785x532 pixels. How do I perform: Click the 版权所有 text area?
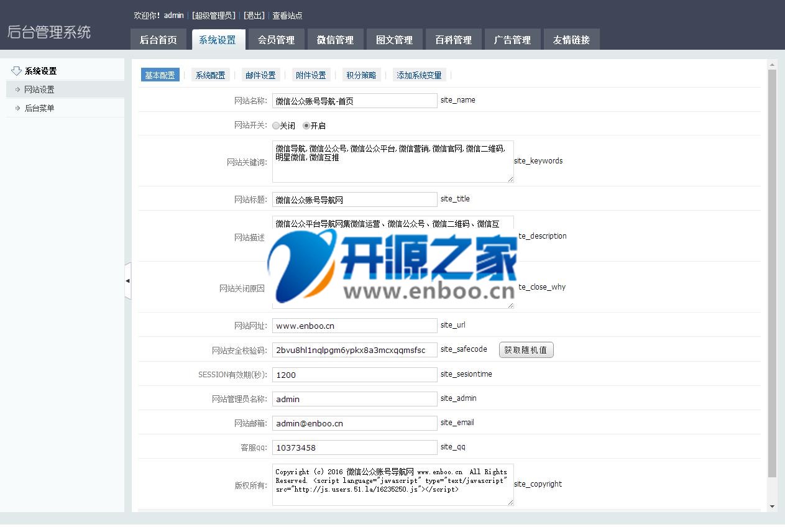[x=393, y=485]
